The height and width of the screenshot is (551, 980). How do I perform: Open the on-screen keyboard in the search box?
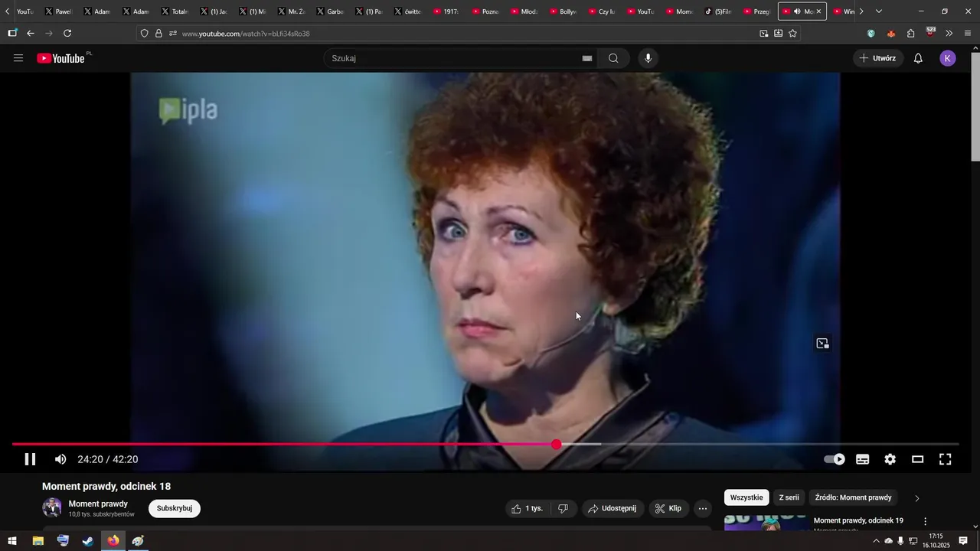tap(587, 58)
